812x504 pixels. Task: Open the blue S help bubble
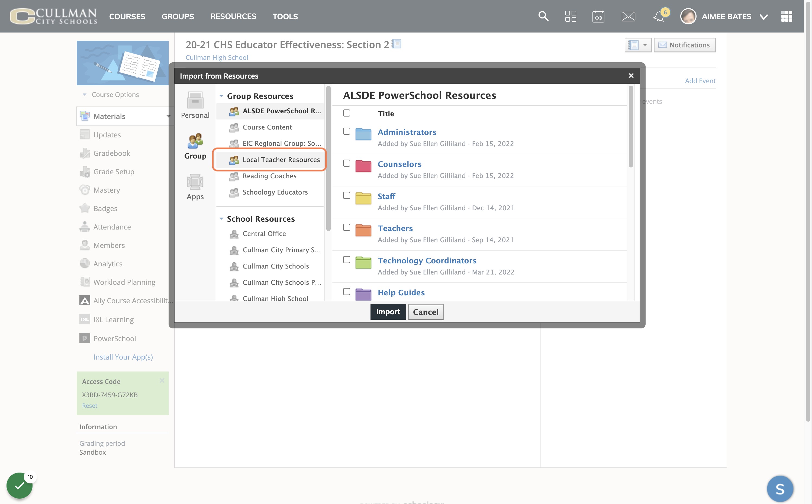pyautogui.click(x=780, y=489)
